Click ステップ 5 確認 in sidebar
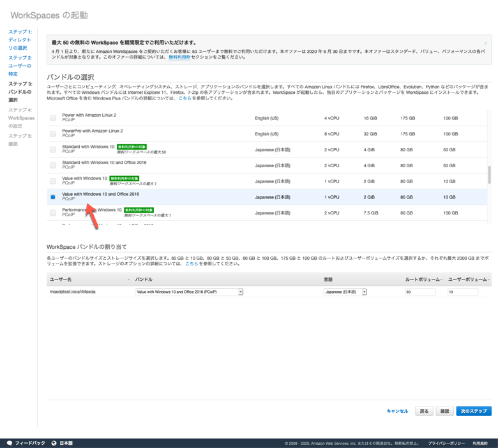This screenshot has width=498, height=448. coord(20,140)
